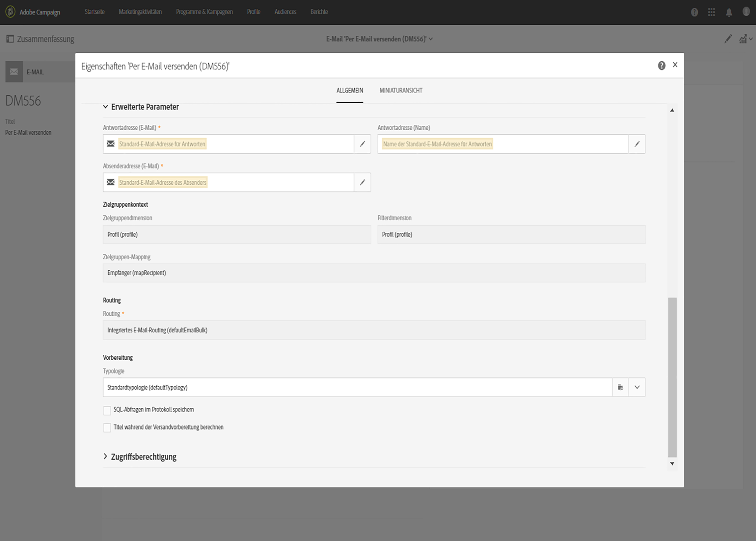Edit the Absenderadresse (E-Mail) pencil icon
756x541 pixels.
point(362,182)
